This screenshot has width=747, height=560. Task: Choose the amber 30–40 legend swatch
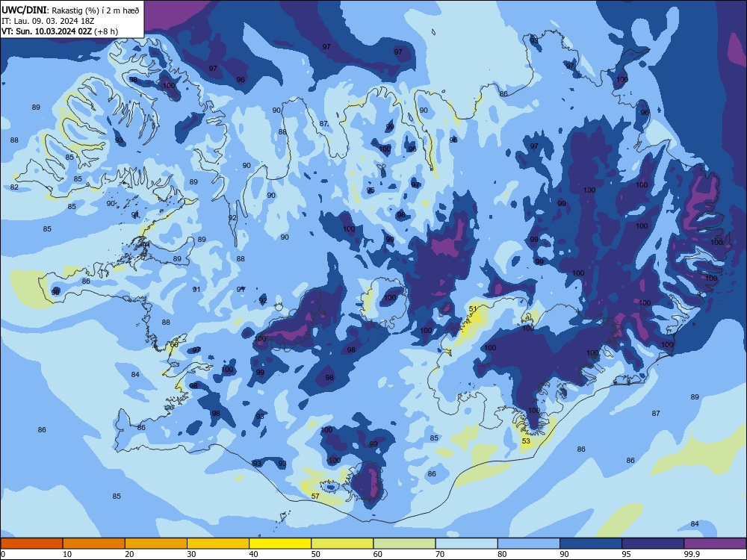tap(218, 544)
